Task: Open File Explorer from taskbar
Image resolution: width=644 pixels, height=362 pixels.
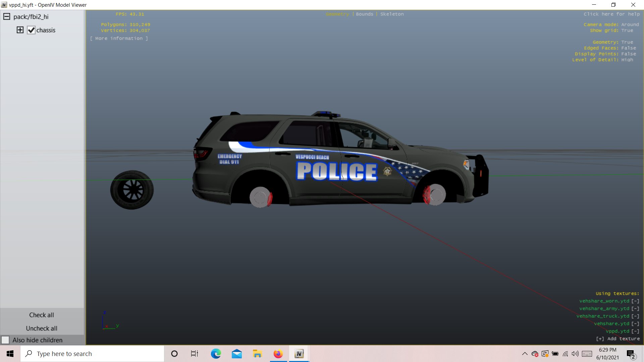Action: 257,354
